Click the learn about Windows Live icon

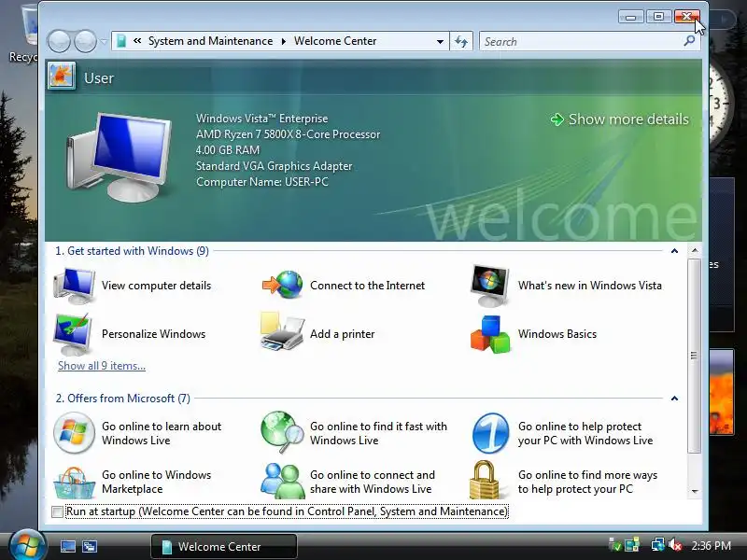coord(74,433)
